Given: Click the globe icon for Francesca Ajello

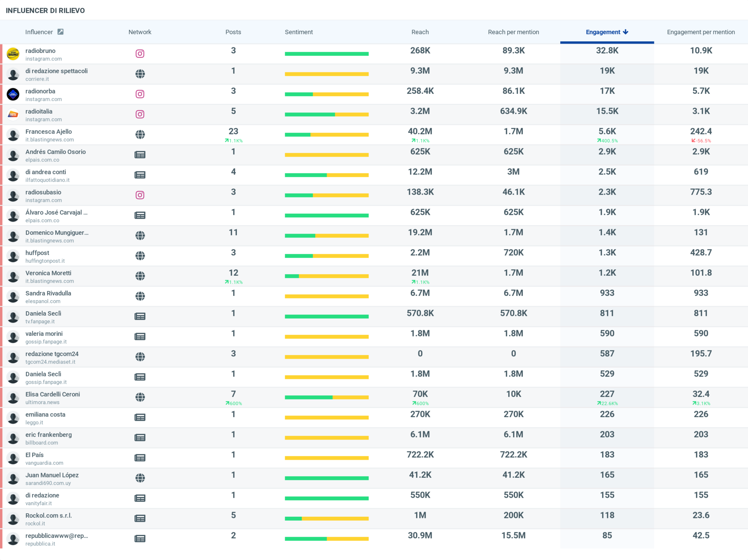Looking at the screenshot, I should (140, 135).
